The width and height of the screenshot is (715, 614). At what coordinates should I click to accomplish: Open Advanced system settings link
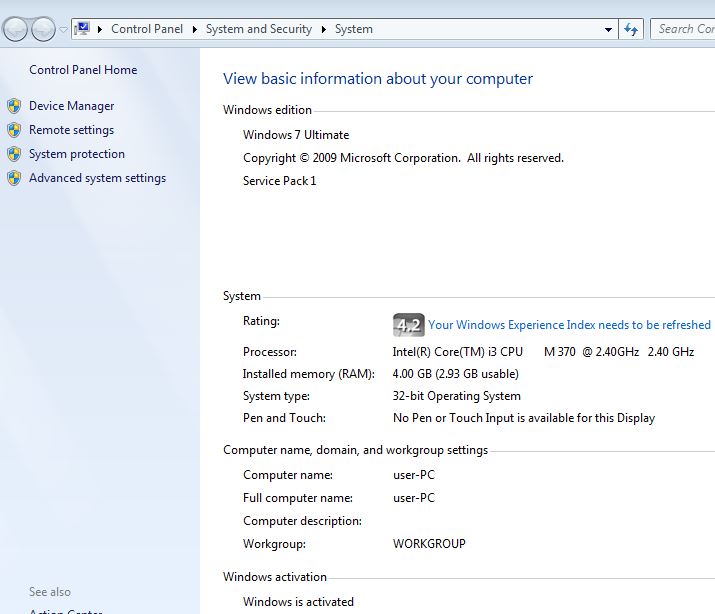pos(98,178)
